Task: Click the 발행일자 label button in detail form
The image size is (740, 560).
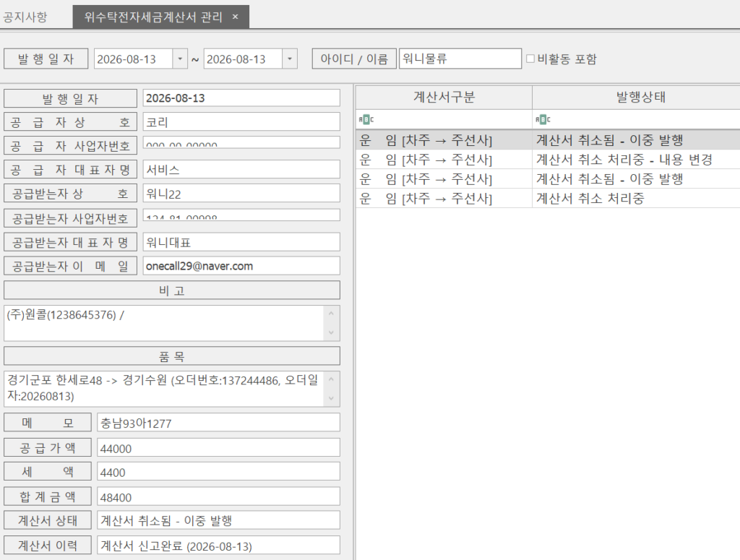Action: point(70,98)
